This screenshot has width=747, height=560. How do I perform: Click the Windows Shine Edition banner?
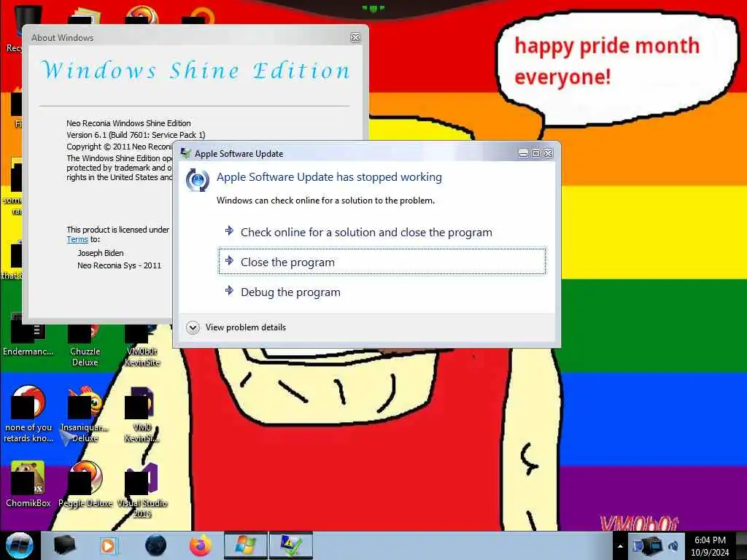click(196, 71)
